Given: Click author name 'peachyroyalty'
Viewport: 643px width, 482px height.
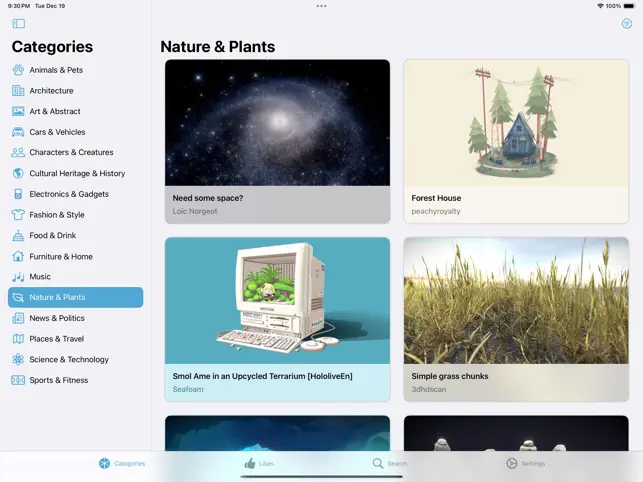Looking at the screenshot, I should [436, 211].
